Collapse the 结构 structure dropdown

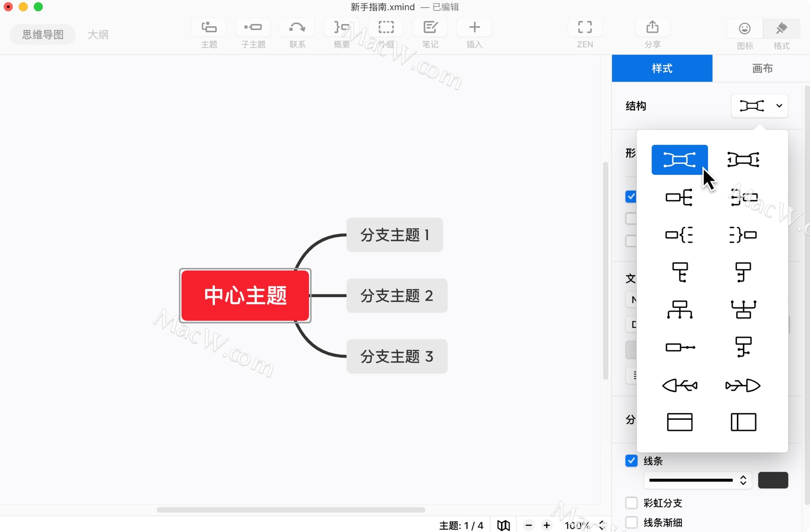point(759,106)
